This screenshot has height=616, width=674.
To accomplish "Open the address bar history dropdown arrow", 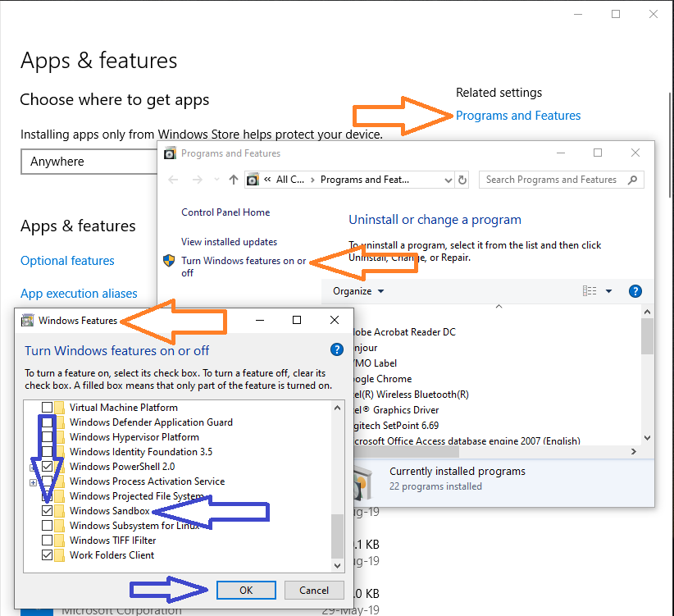I will pyautogui.click(x=447, y=179).
